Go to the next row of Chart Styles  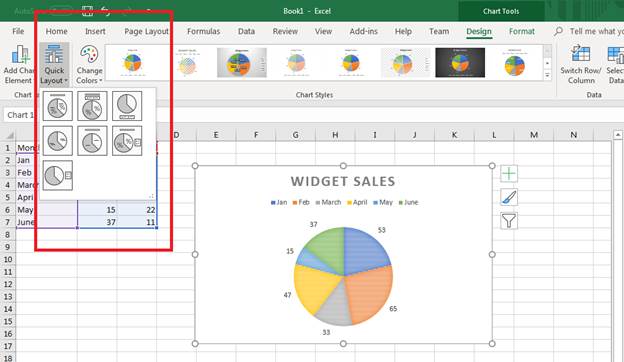click(548, 63)
